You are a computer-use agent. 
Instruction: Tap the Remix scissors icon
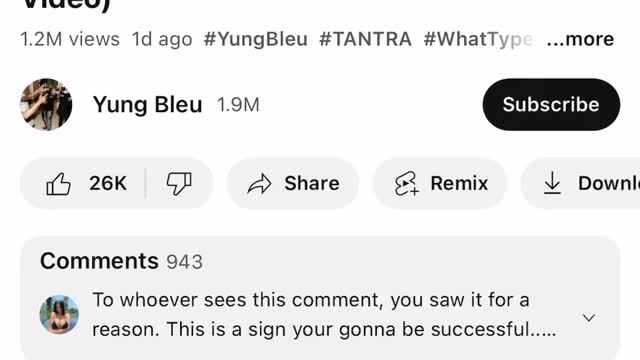[x=407, y=184]
